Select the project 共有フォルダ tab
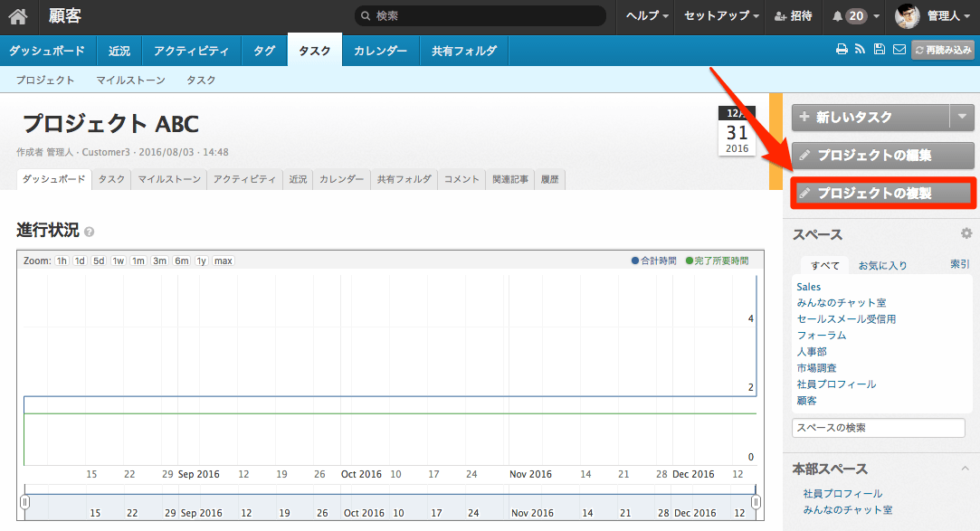The image size is (980, 531). pyautogui.click(x=404, y=179)
